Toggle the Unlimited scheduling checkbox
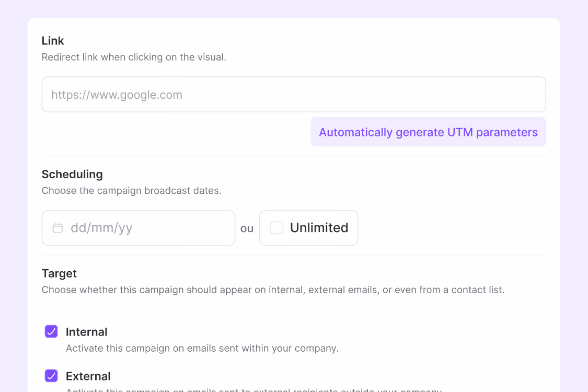 coord(276,228)
